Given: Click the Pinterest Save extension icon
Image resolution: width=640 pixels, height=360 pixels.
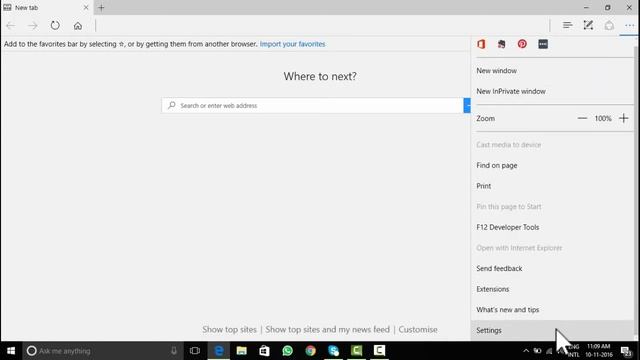Looking at the screenshot, I should (522, 44).
